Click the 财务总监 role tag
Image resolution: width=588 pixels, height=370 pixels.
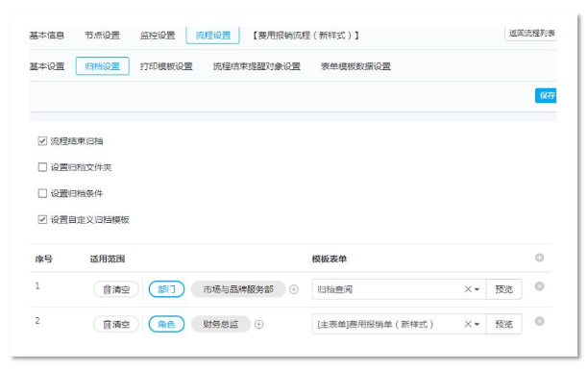pyautogui.click(x=221, y=324)
